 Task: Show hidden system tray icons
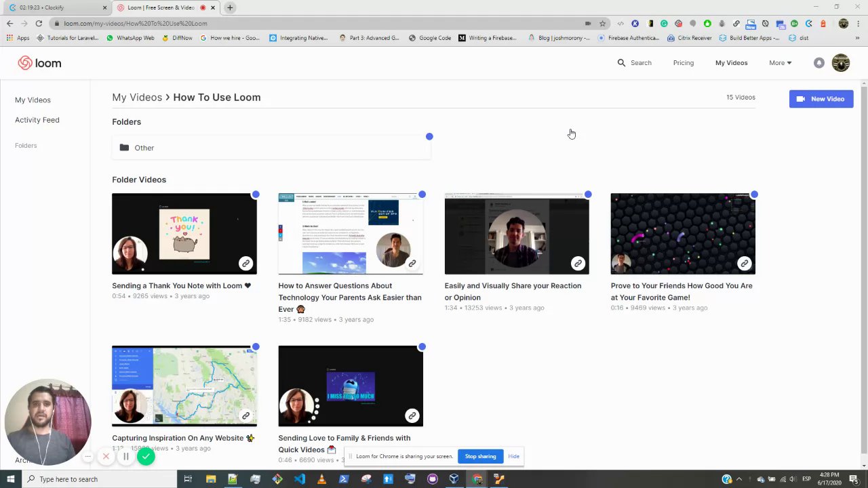point(738,479)
